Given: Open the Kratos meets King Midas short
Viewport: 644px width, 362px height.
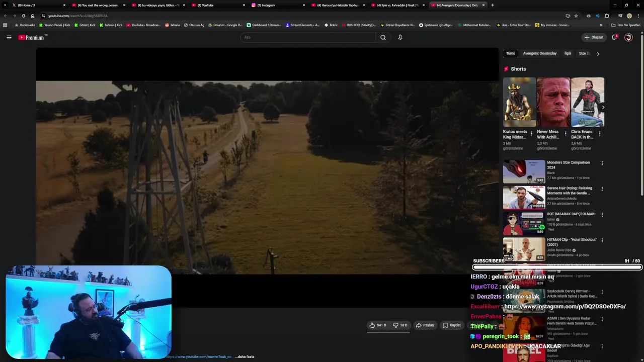Looking at the screenshot, I should (519, 102).
